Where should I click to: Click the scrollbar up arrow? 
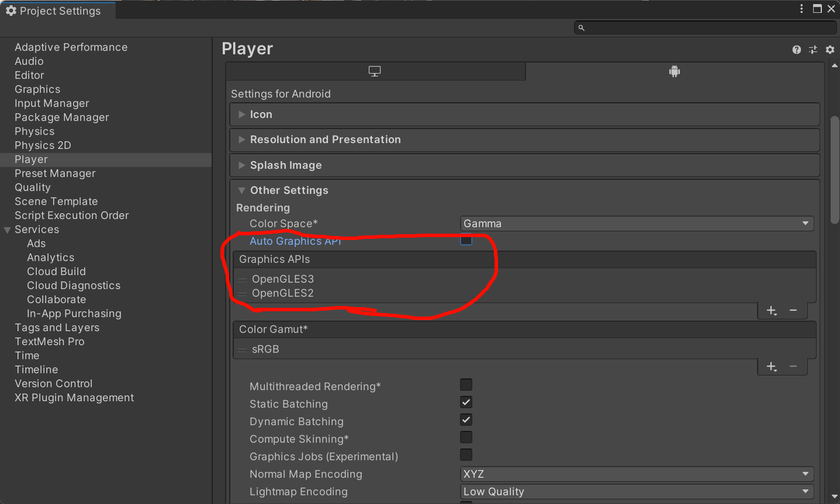tap(835, 66)
